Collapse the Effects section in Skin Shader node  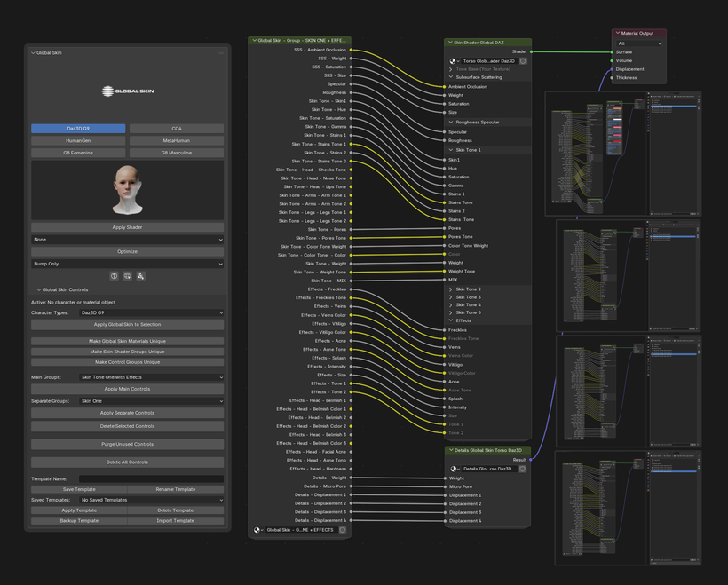pos(451,320)
